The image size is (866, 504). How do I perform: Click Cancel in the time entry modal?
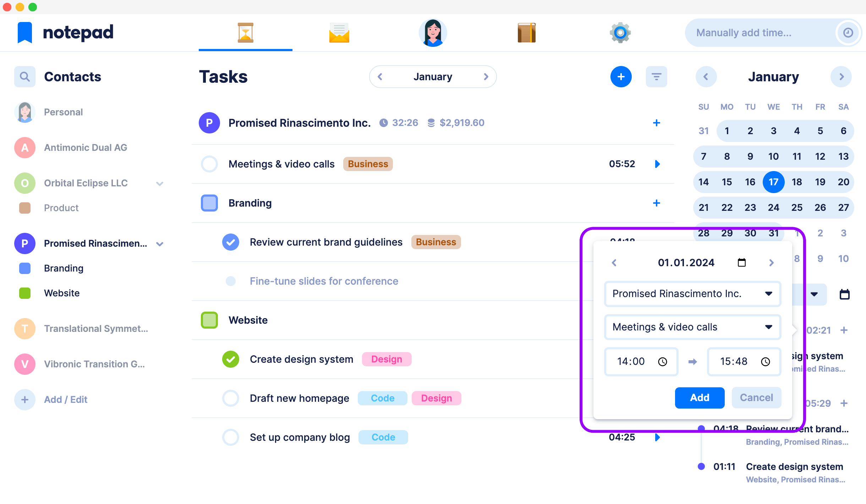[x=756, y=396]
